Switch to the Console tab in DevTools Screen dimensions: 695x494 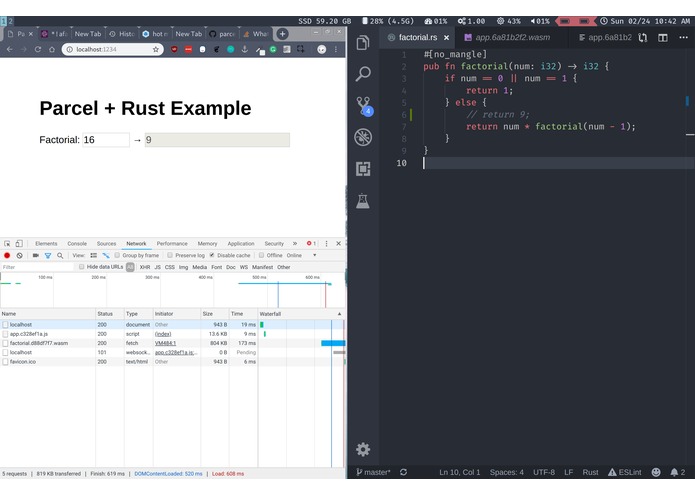coord(76,243)
